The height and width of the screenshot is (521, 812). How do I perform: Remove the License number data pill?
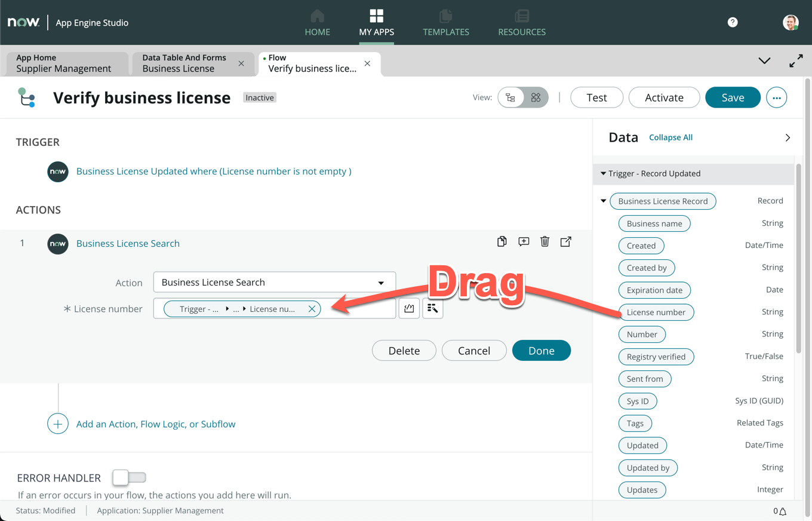click(x=312, y=309)
